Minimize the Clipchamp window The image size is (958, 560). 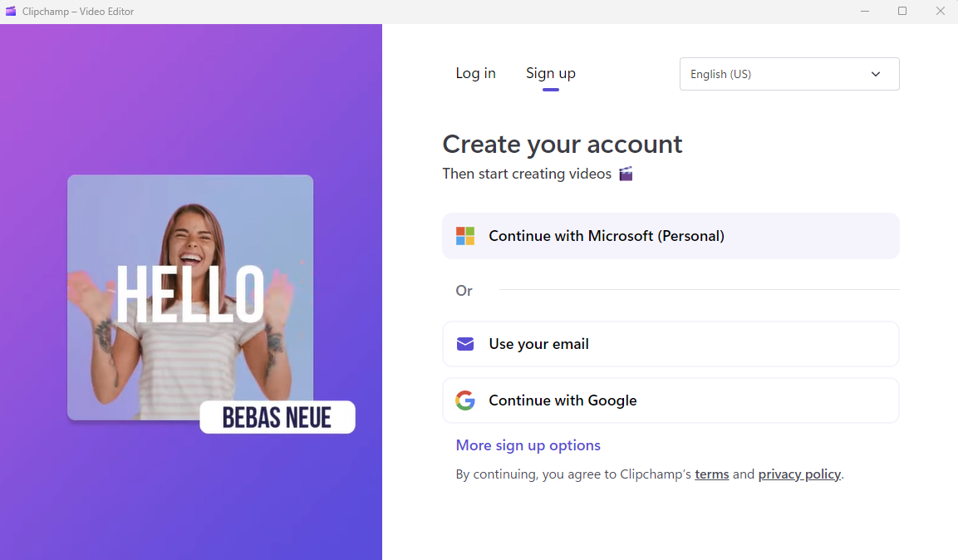point(864,12)
